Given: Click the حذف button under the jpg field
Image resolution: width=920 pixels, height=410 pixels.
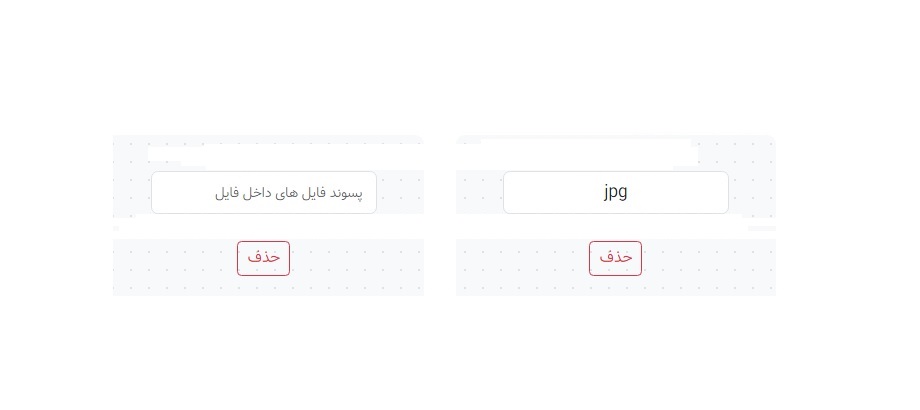Looking at the screenshot, I should [615, 258].
